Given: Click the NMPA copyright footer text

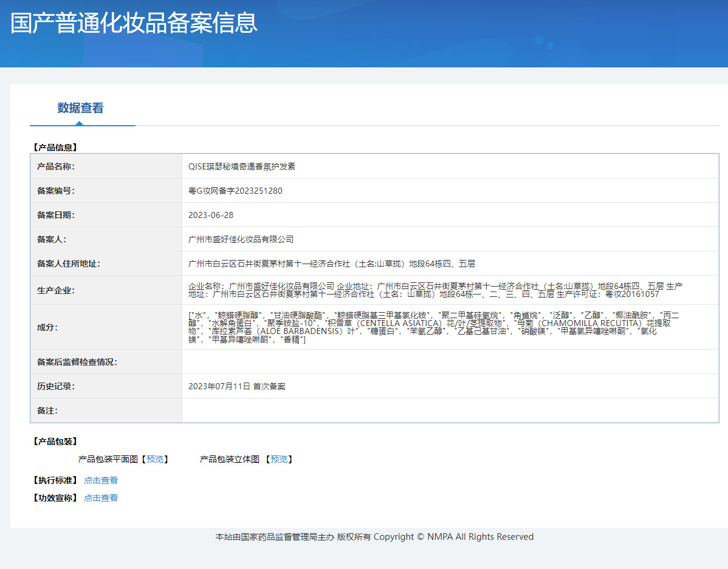Looking at the screenshot, I should [x=374, y=537].
